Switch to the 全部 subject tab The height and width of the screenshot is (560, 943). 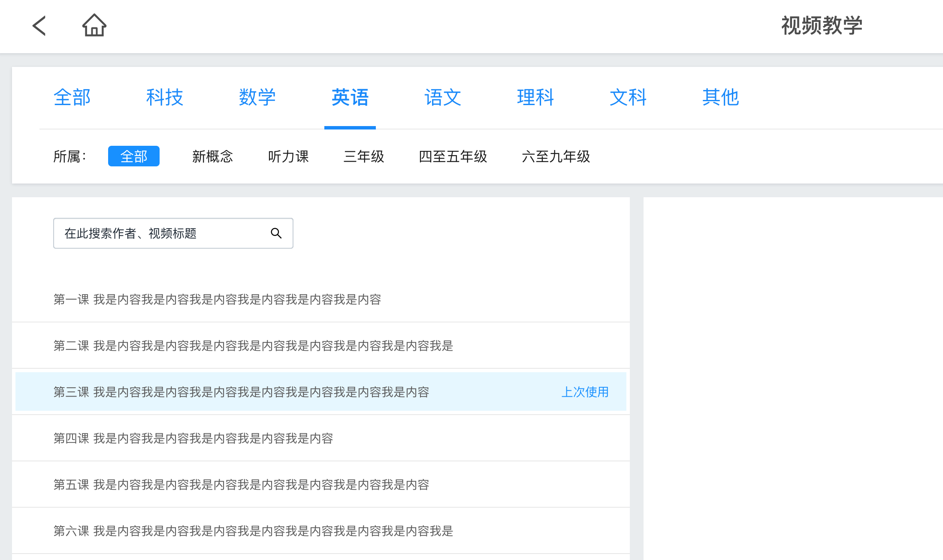pyautogui.click(x=72, y=98)
